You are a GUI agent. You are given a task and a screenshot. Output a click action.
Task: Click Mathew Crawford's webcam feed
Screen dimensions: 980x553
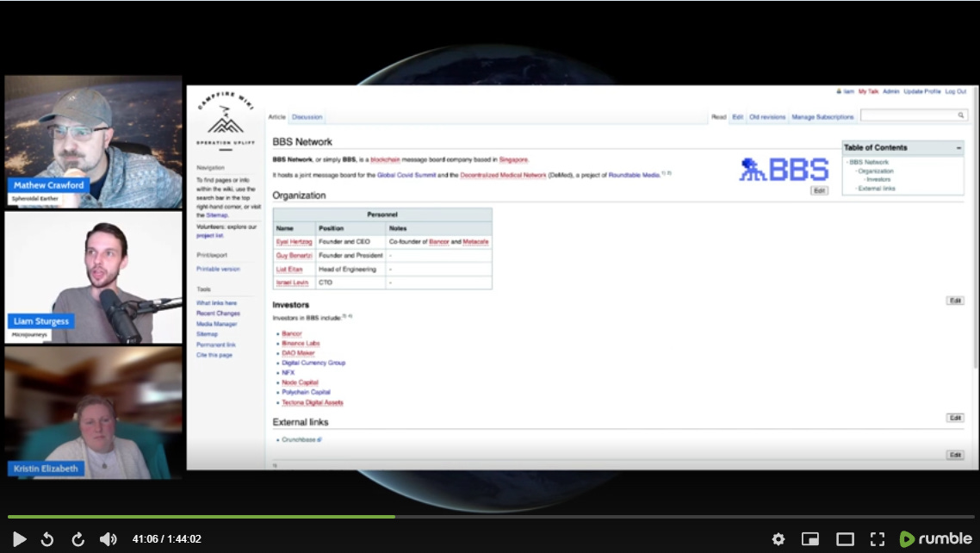(x=93, y=142)
